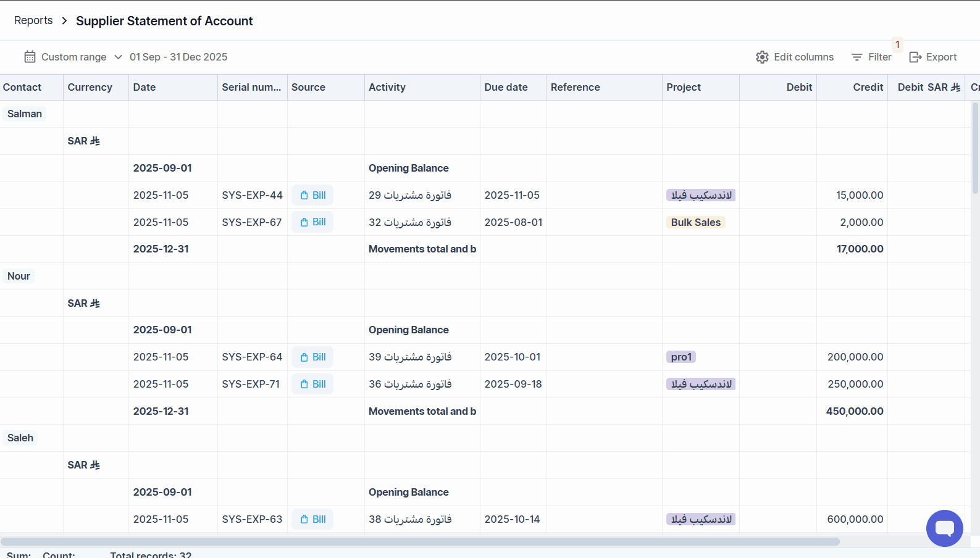Open the chat support bubble
This screenshot has width=980, height=558.
(x=944, y=528)
